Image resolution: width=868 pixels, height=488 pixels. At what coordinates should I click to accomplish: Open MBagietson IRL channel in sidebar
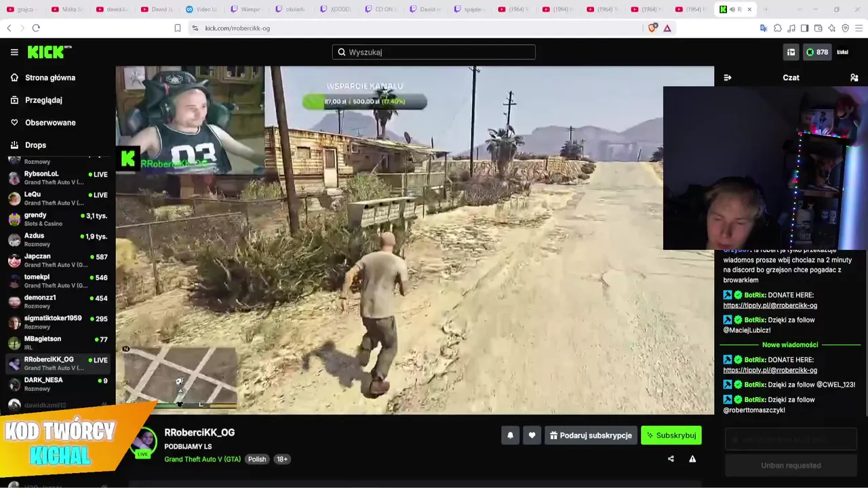[58, 342]
